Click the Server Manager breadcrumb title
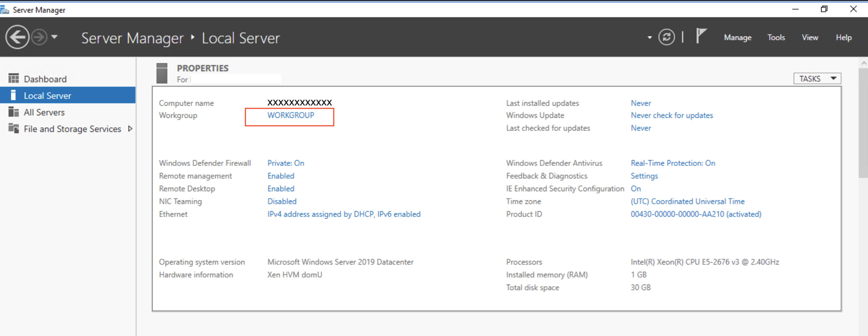The width and height of the screenshot is (868, 336). tap(132, 38)
